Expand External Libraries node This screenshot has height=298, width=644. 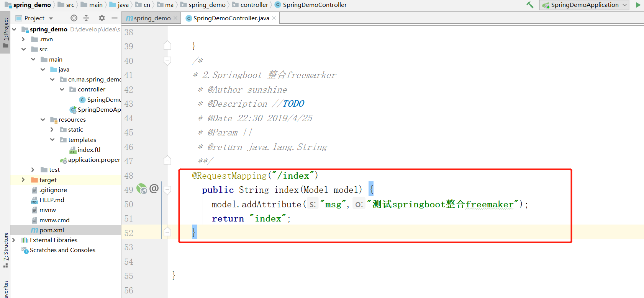(14, 240)
